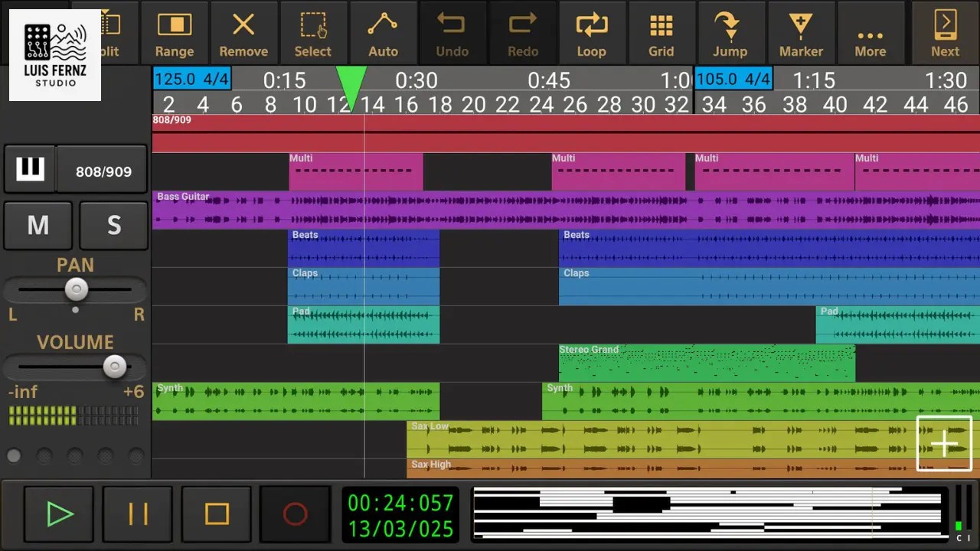
Task: Tap the Remove tool icon
Action: (243, 33)
